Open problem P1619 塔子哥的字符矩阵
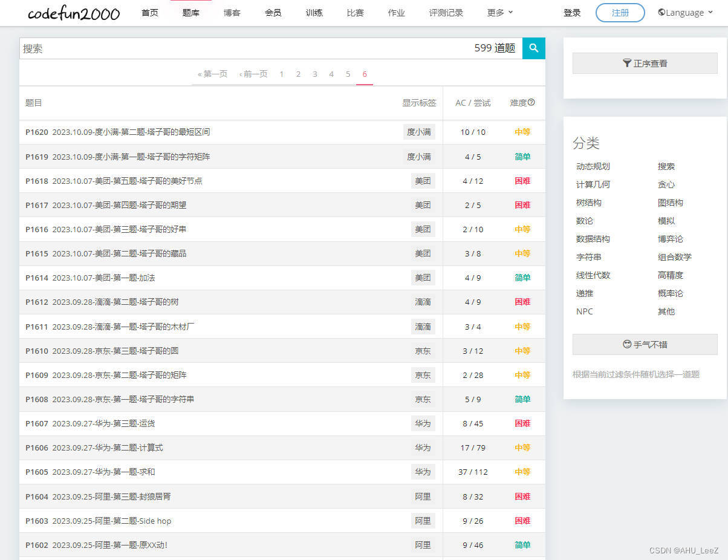This screenshot has height=560, width=728. (118, 157)
